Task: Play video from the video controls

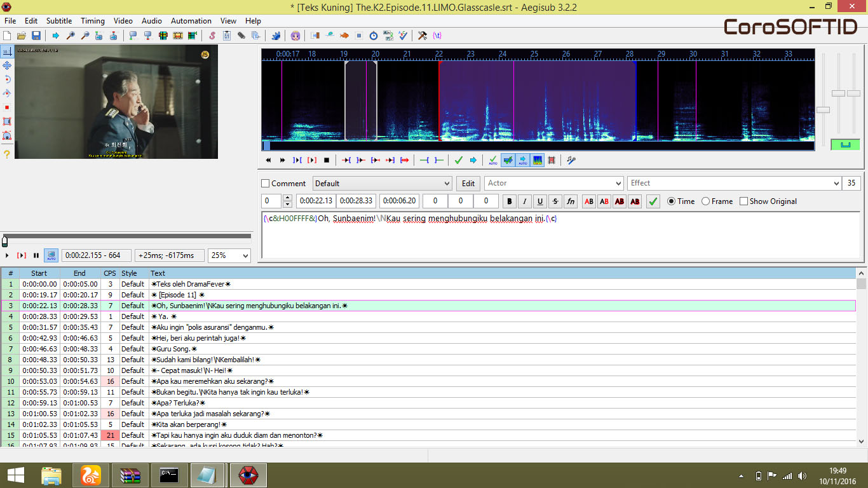Action: point(7,255)
